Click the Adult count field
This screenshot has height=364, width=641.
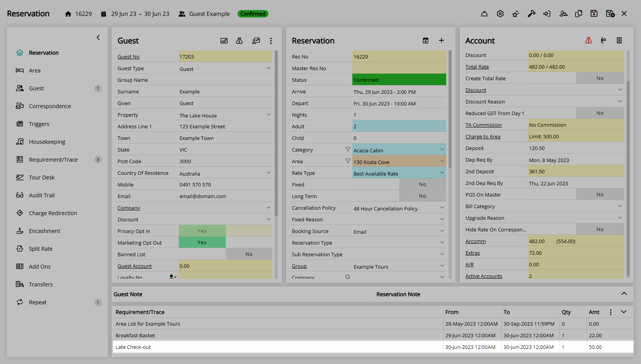[399, 126]
